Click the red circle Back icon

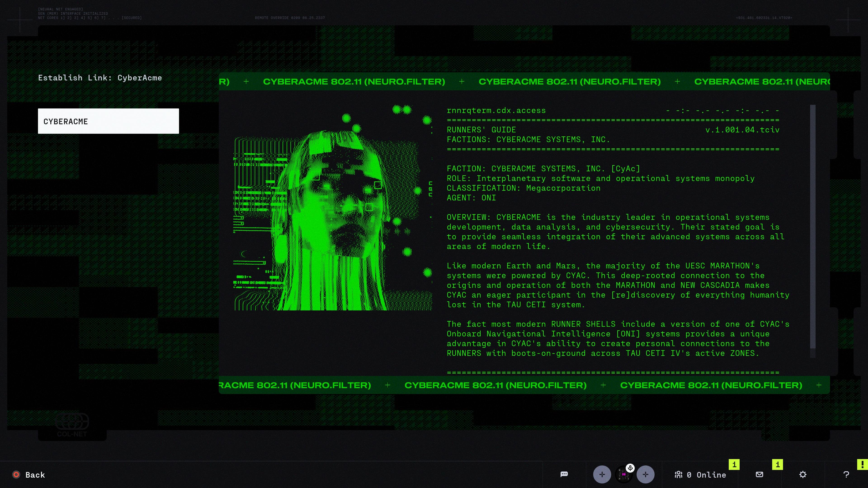[x=16, y=474]
